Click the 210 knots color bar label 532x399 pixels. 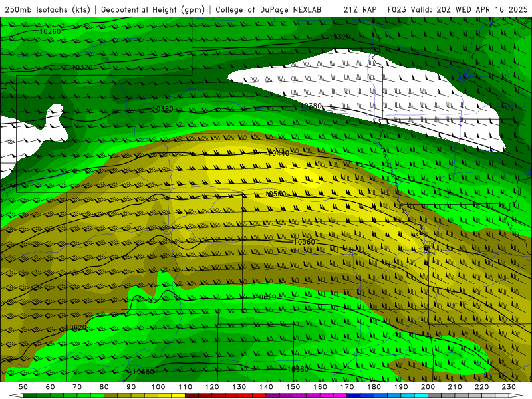(x=455, y=387)
